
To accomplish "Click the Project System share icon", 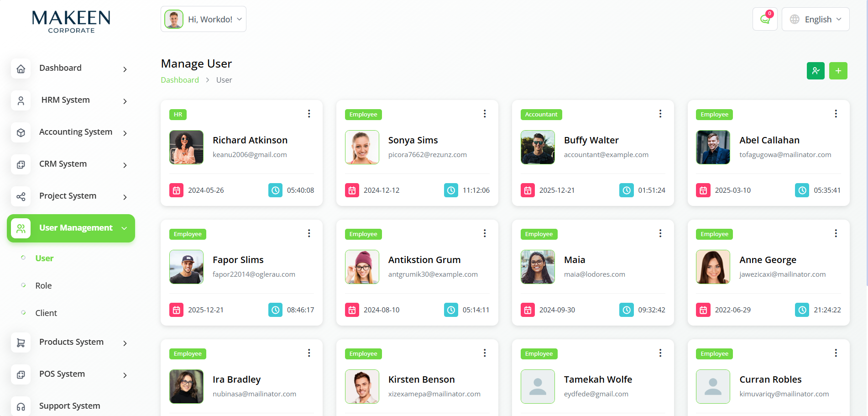I will coord(21,197).
